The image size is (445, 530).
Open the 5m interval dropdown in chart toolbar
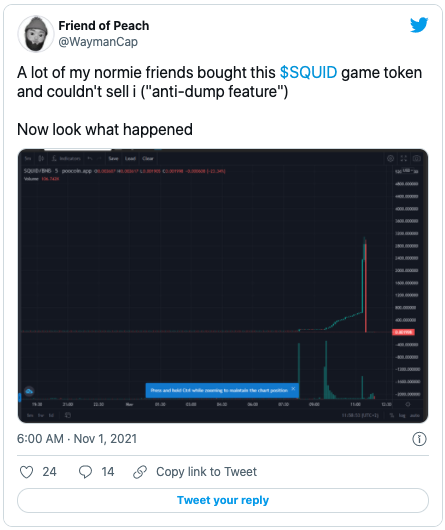point(28,158)
